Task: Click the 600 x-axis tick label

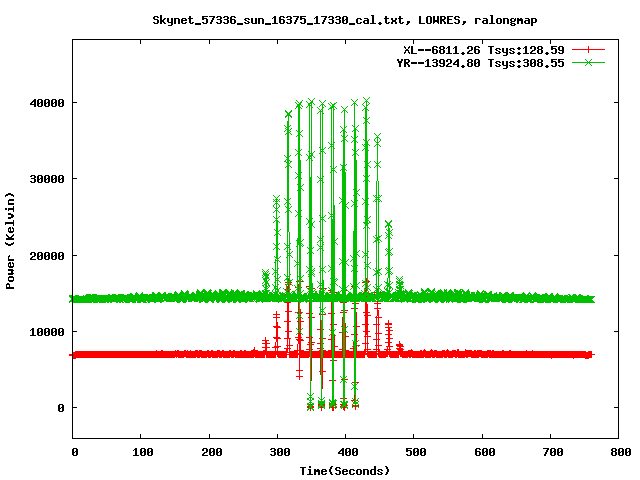Action: (484, 452)
